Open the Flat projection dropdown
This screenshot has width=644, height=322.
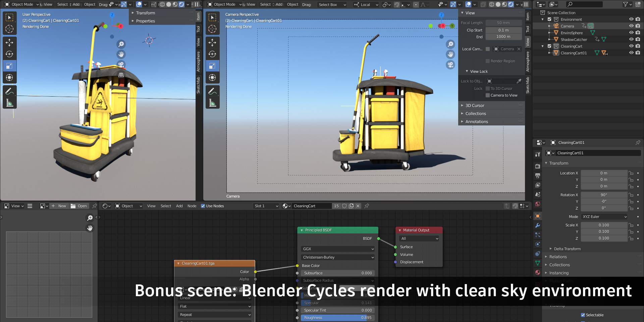coord(215,306)
